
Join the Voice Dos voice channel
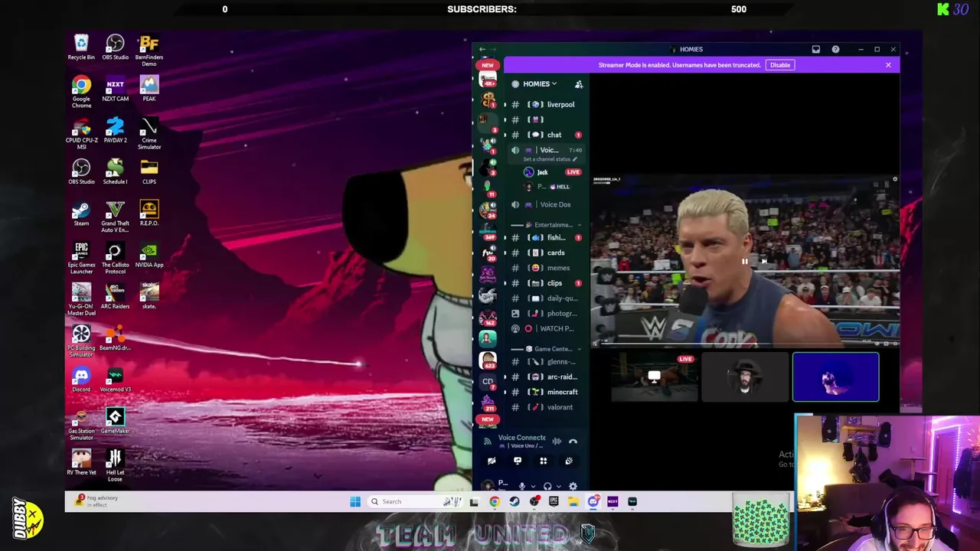pyautogui.click(x=547, y=204)
